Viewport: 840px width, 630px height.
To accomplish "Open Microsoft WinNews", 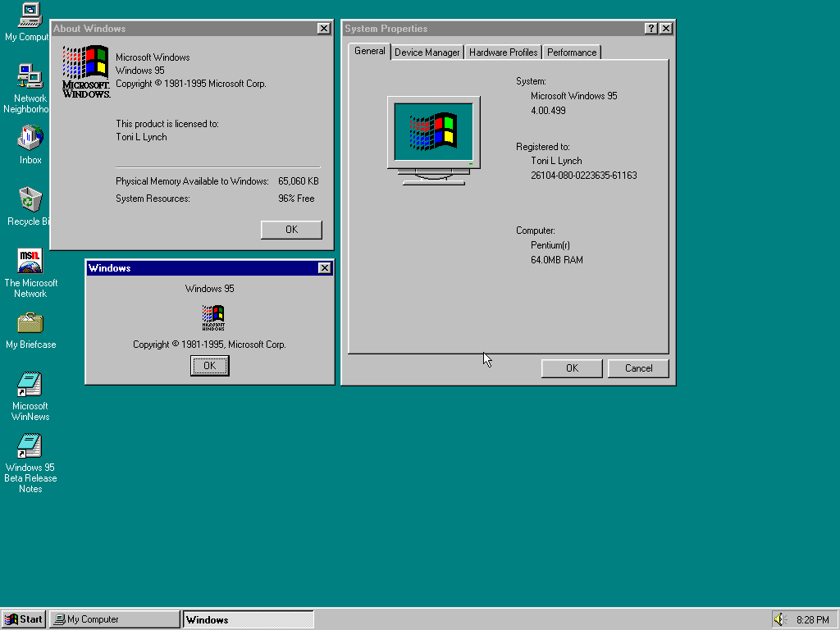I will (29, 384).
